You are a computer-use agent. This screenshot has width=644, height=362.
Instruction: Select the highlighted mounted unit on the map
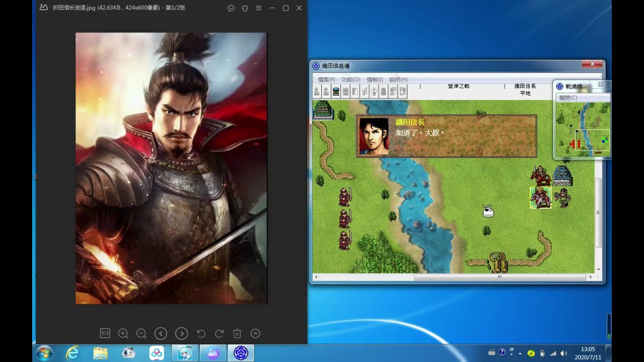point(540,198)
